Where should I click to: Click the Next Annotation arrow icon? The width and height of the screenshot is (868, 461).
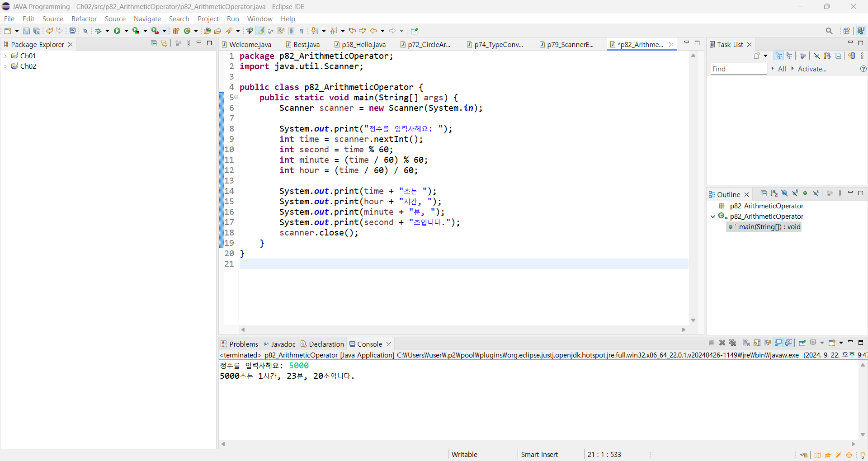pyautogui.click(x=315, y=31)
